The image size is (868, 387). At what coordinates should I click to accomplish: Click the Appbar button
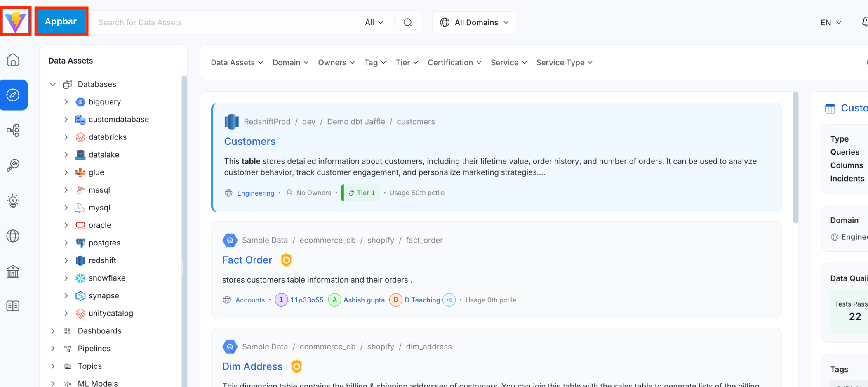(61, 21)
